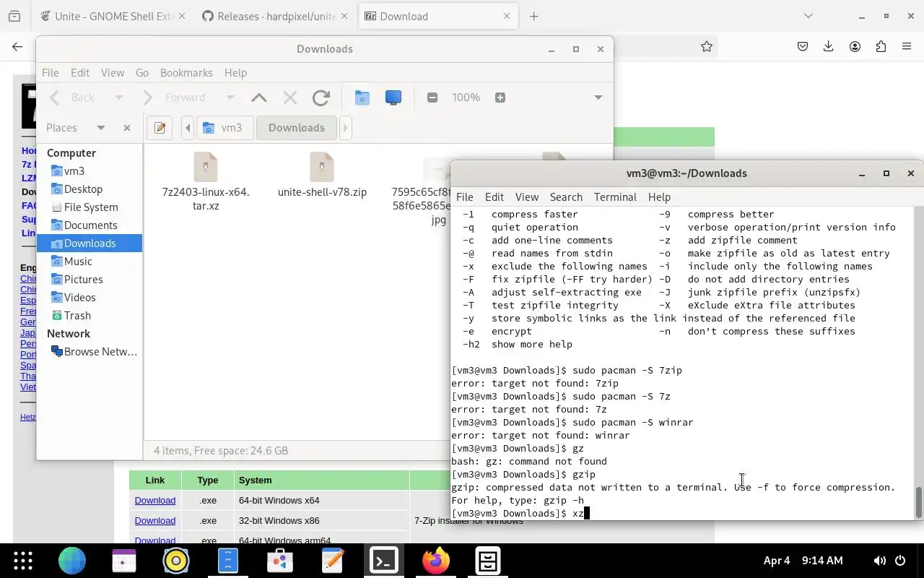Open the file manager Help menu
Image resolution: width=924 pixels, height=578 pixels.
pyautogui.click(x=235, y=73)
